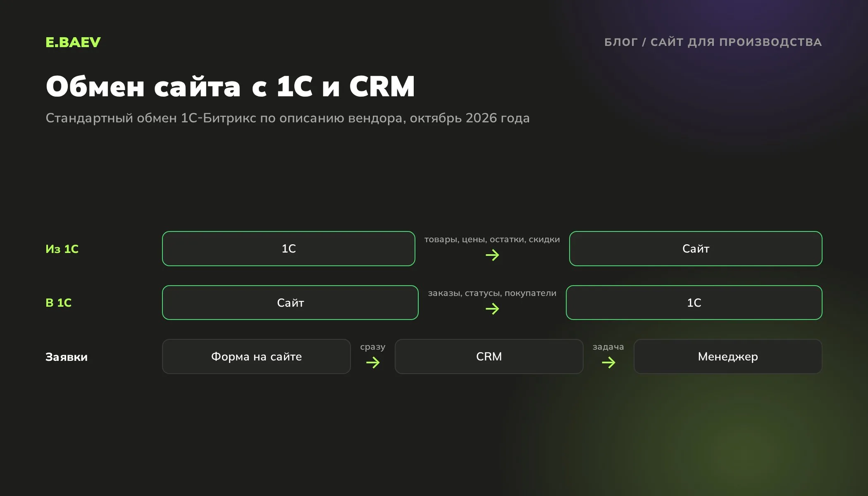The image size is (868, 496).
Task: Open the 'БЛОГ / САЙТ ДЛЯ ПРОИЗВОДСТВА' breadcrumb
Action: coord(713,42)
